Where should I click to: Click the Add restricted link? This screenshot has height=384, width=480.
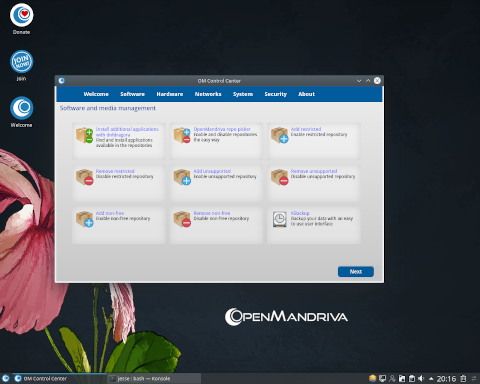pos(306,129)
